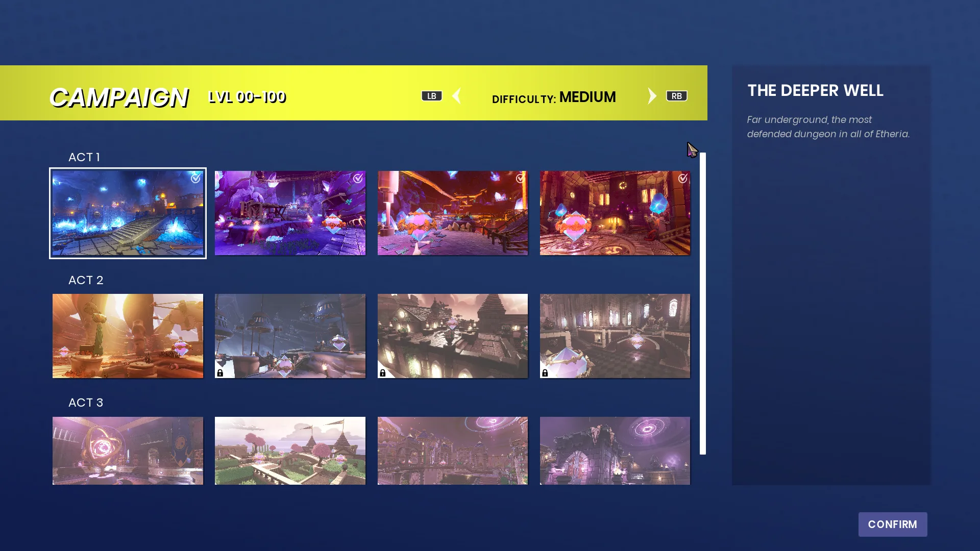Select the third Act 3 map thumbnail

pos(453,450)
